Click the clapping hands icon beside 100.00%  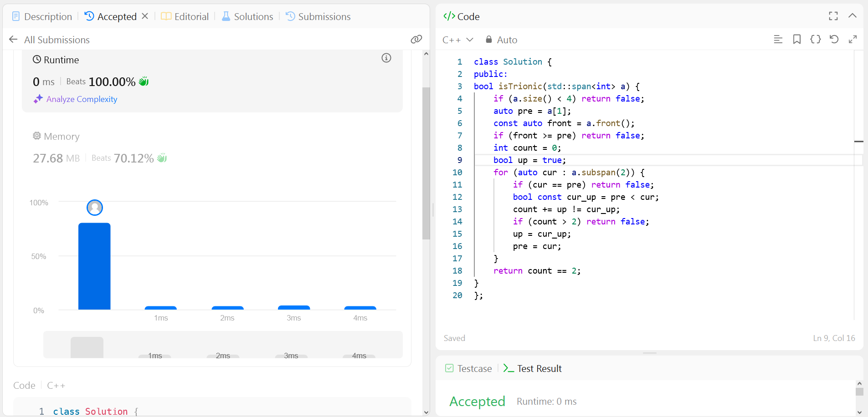(x=144, y=81)
